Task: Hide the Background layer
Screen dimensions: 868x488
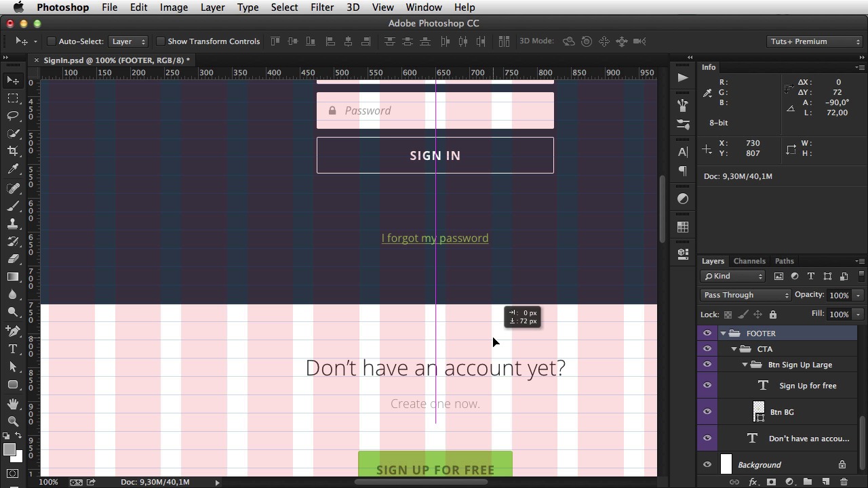Action: point(707,465)
